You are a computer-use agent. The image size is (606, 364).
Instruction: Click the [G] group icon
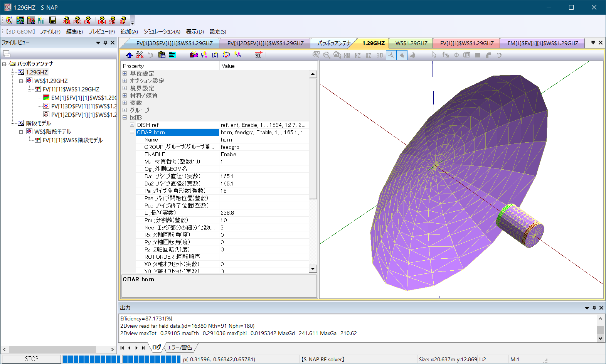(215, 55)
